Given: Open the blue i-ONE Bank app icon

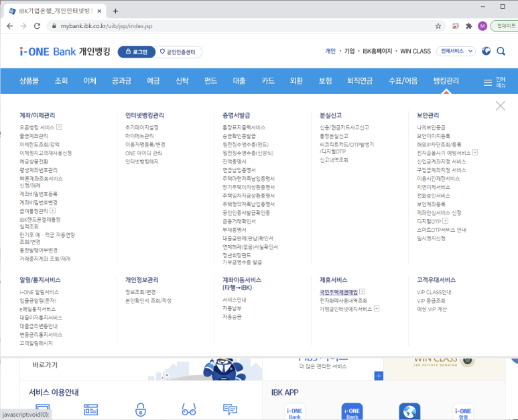Looking at the screenshot, I should click(352, 411).
